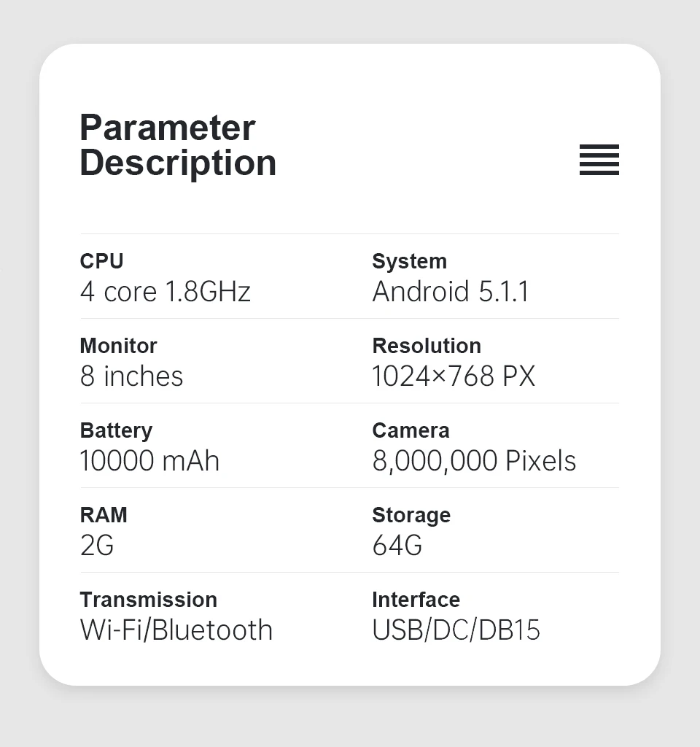Click the 10000 mAh value
Image resolution: width=700 pixels, height=747 pixels.
(x=149, y=461)
